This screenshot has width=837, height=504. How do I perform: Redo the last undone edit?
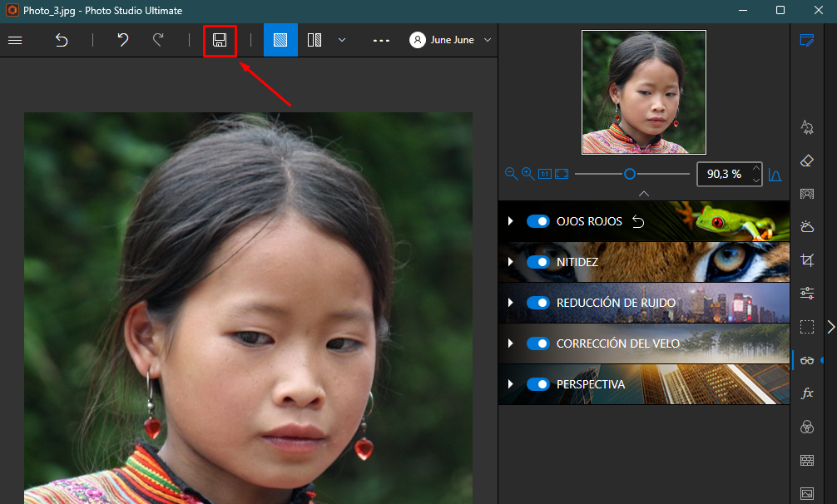(158, 40)
